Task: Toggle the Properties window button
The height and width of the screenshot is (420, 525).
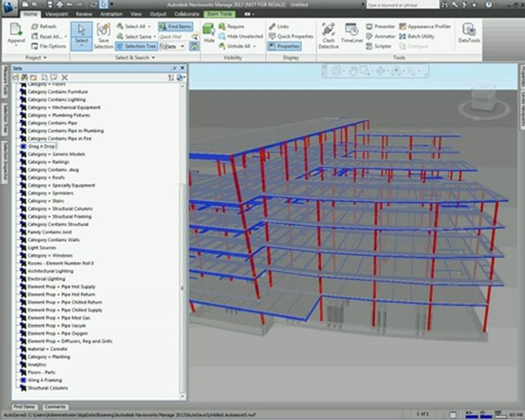Action: (284, 46)
